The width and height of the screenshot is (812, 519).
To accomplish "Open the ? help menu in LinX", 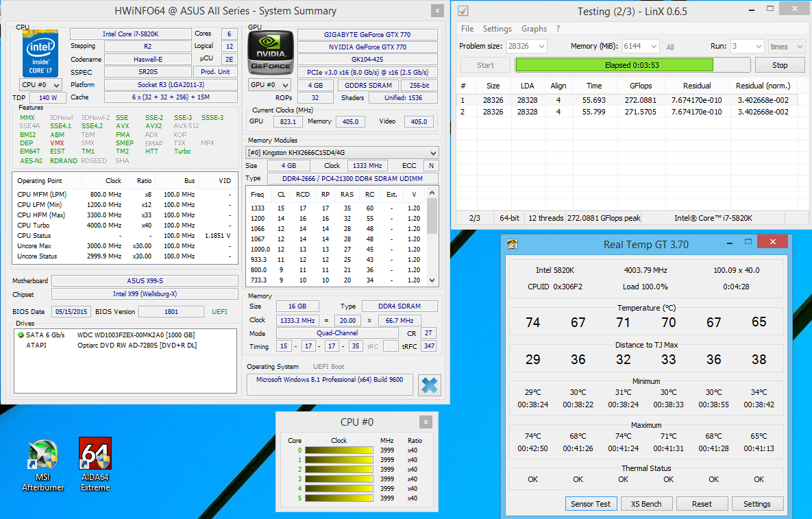I will [558, 29].
